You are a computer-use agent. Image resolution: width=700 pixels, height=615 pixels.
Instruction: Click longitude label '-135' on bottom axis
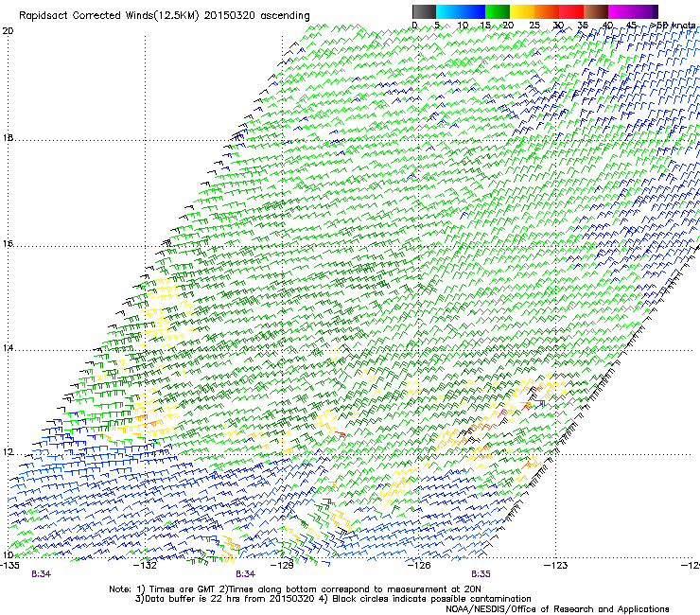click(9, 566)
